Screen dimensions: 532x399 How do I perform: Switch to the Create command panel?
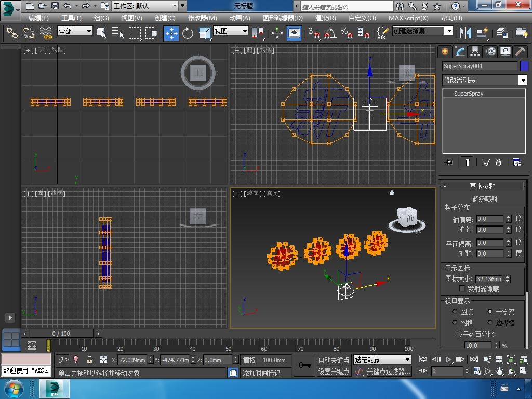click(x=445, y=51)
